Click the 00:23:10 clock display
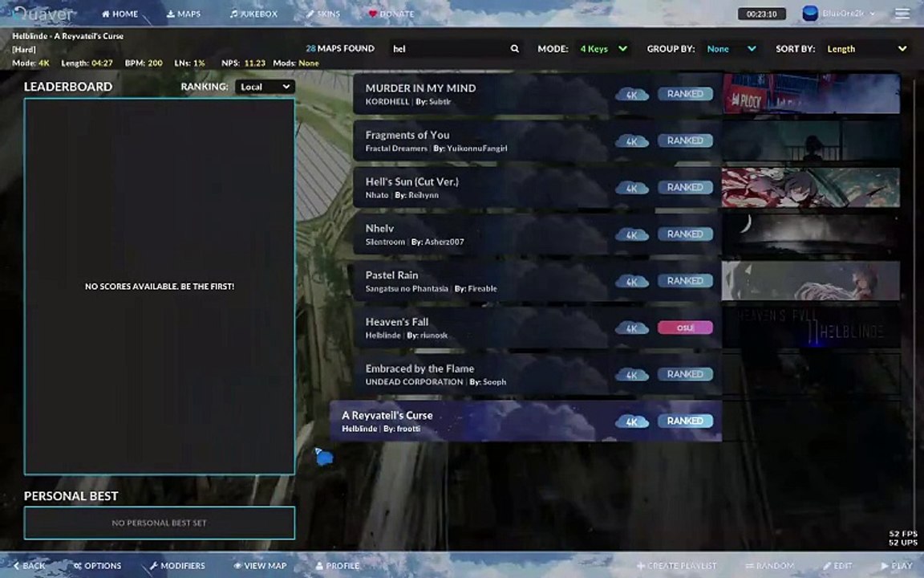Screen dimensions: 924x578 coord(761,14)
